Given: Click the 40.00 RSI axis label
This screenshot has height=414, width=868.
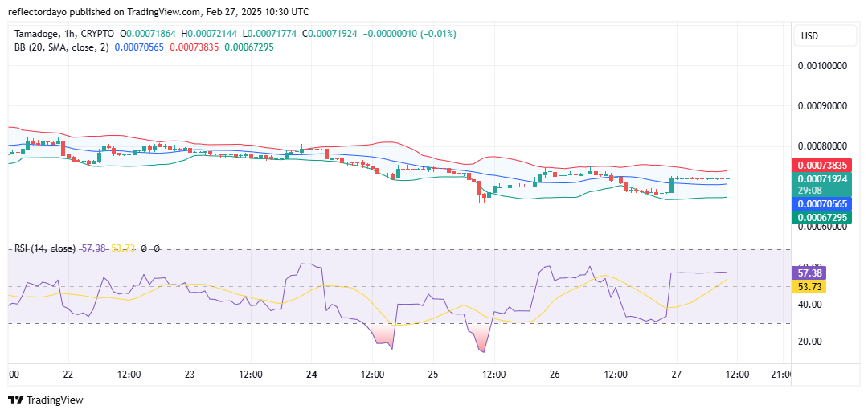Looking at the screenshot, I should (x=809, y=305).
